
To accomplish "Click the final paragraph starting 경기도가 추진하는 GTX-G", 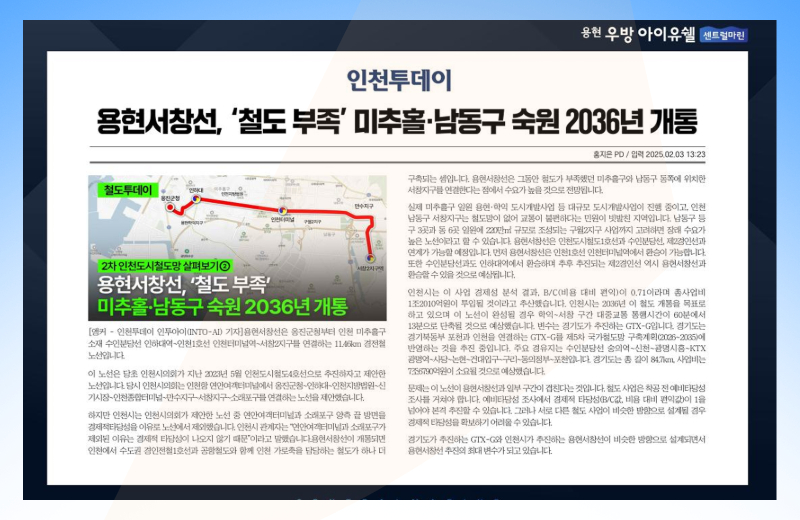I will click(557, 445).
